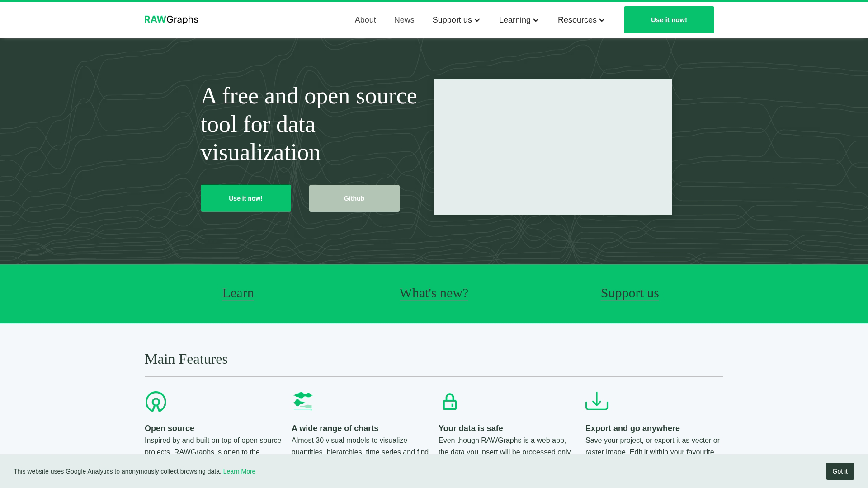Follow the What's new? link

434,293
